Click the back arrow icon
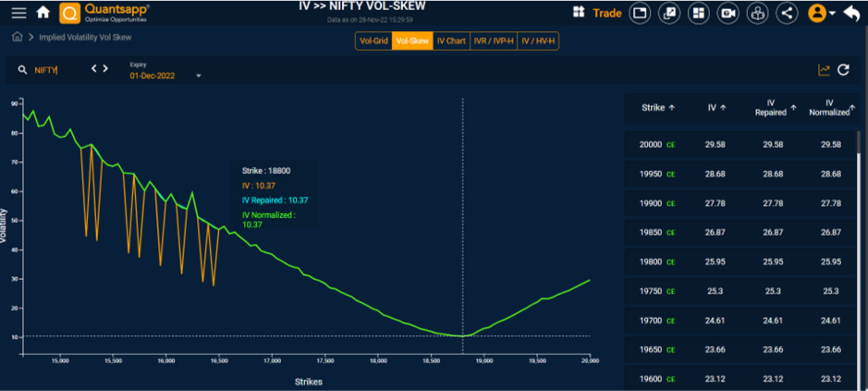The image size is (868, 391). (x=852, y=13)
